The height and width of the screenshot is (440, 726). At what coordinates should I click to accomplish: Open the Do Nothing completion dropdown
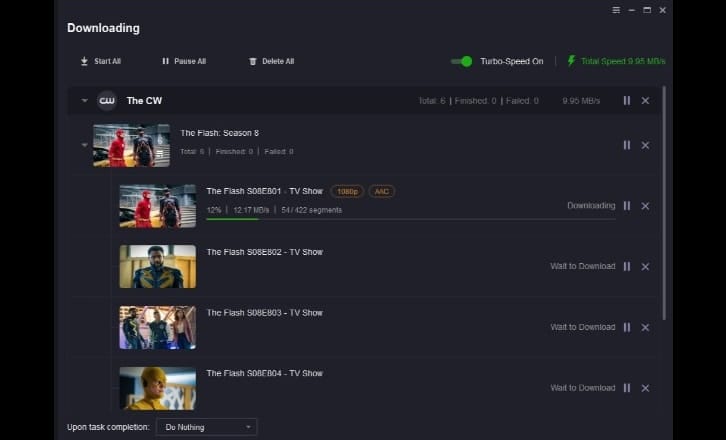click(207, 427)
